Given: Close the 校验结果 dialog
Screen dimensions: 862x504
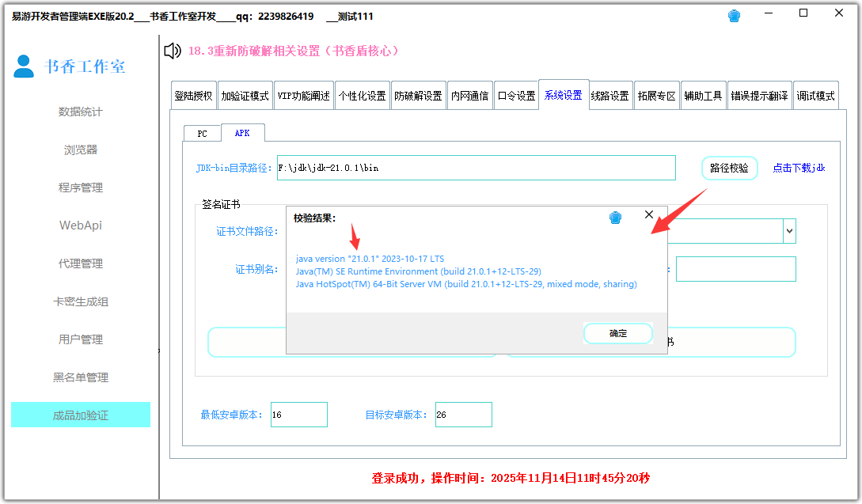Looking at the screenshot, I should (649, 214).
